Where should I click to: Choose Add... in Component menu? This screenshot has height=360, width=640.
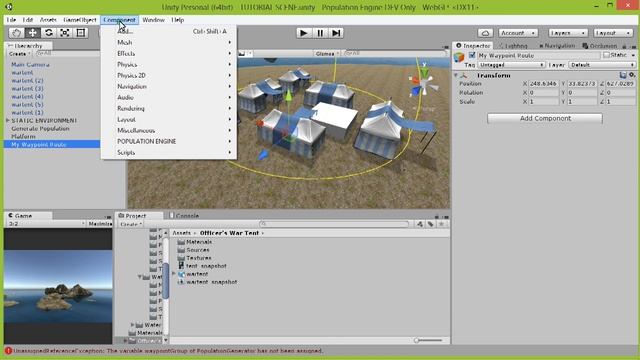point(169,31)
